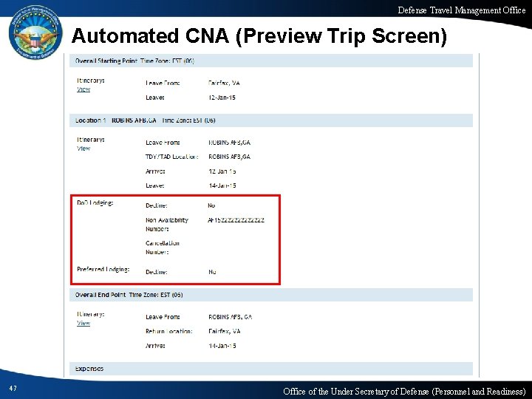Click End Point Leave From ROBINS AFB, GA

[x=231, y=317]
